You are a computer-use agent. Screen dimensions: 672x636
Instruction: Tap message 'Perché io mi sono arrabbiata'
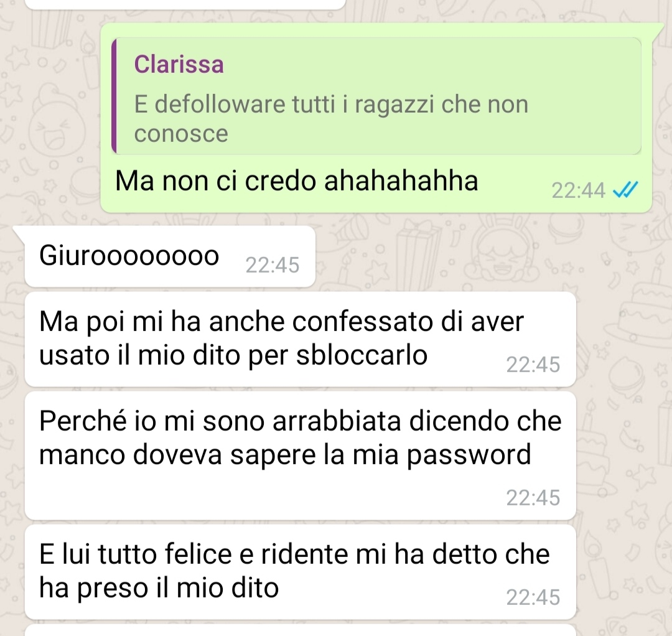click(x=300, y=455)
